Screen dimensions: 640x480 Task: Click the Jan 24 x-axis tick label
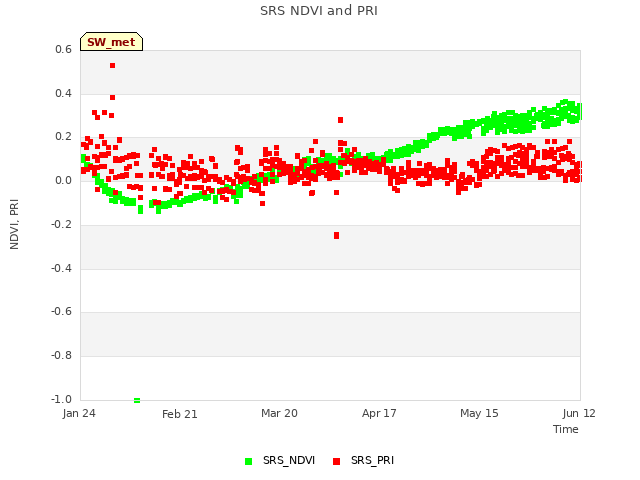click(x=79, y=413)
